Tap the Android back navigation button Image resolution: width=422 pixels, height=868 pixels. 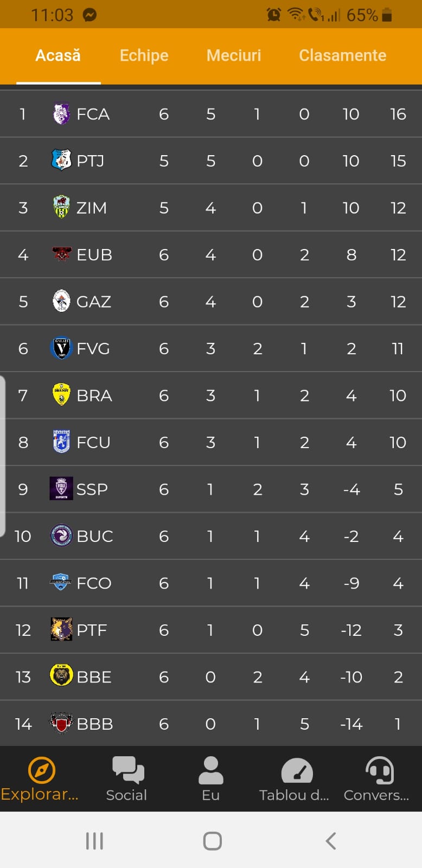coord(330,841)
